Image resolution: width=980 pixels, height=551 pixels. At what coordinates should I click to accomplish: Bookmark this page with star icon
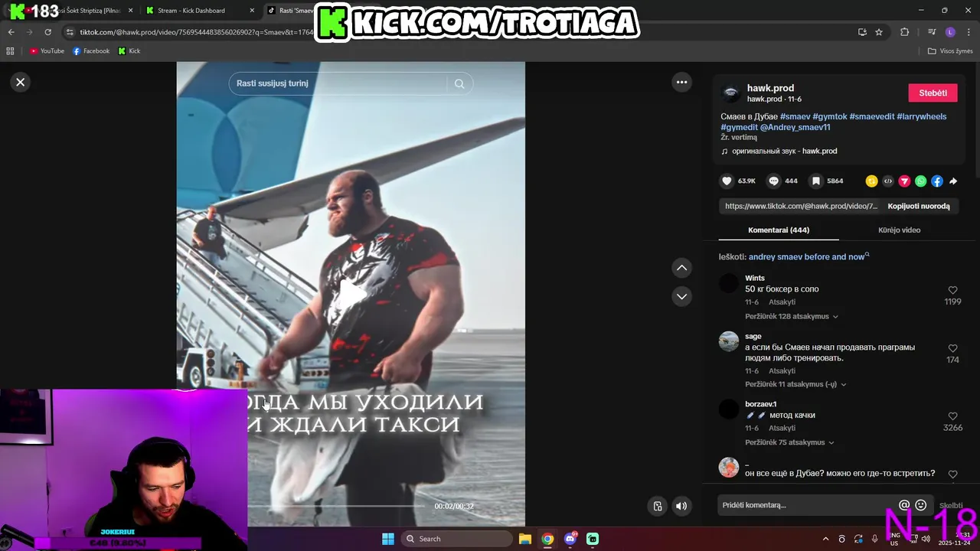coord(879,32)
